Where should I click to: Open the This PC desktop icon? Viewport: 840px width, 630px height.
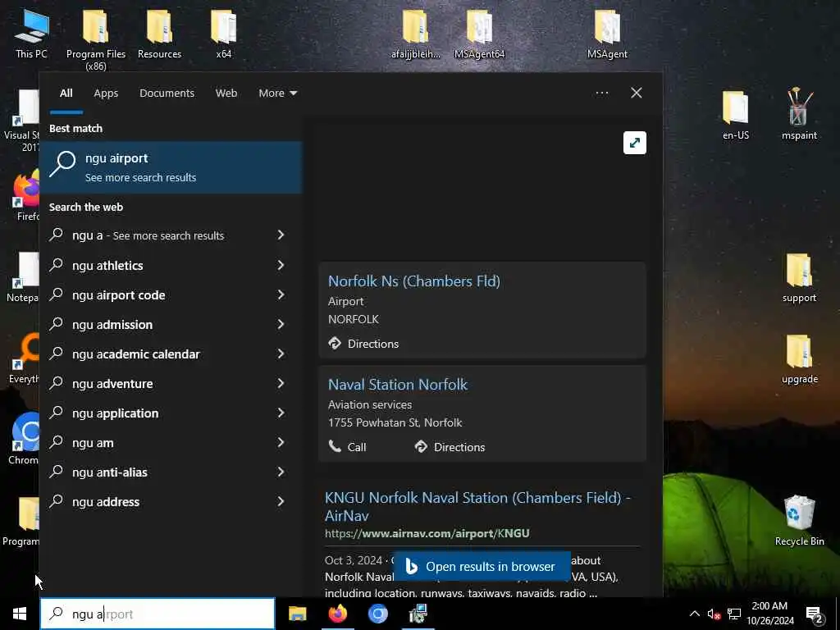pyautogui.click(x=32, y=34)
